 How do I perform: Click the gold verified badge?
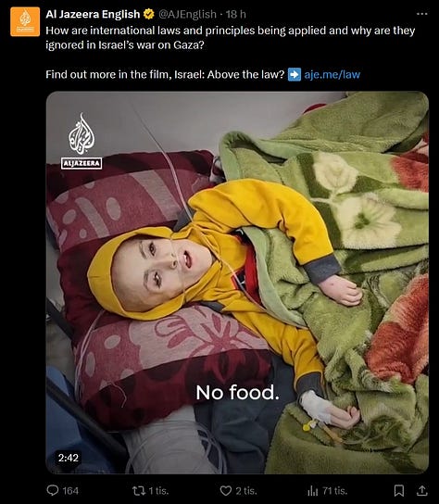point(149,14)
